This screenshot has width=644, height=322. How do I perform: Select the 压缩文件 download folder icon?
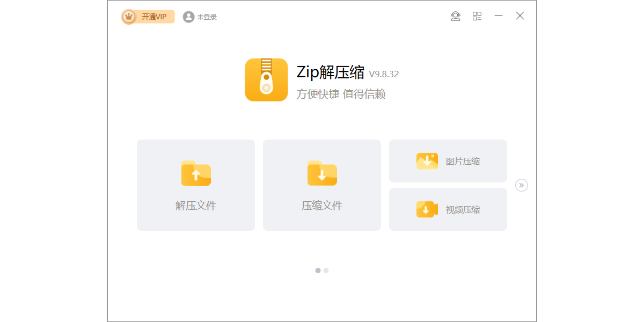pyautogui.click(x=321, y=173)
